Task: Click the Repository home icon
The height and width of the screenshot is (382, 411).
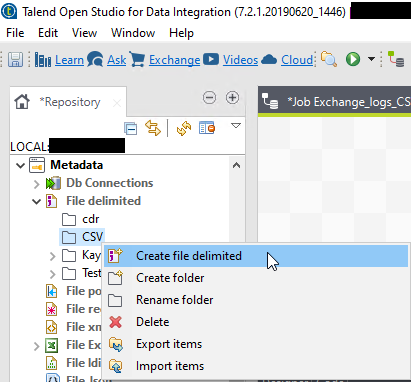Action: click(x=22, y=102)
